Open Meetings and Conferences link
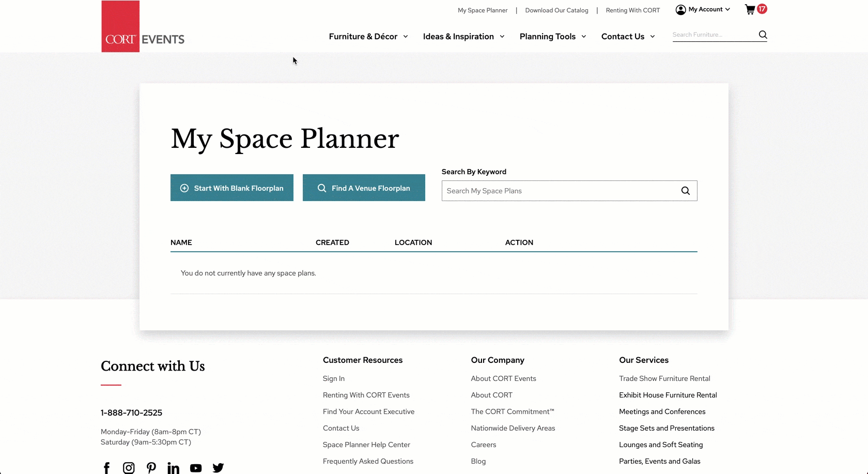Viewport: 868px width, 474px height. (662, 411)
